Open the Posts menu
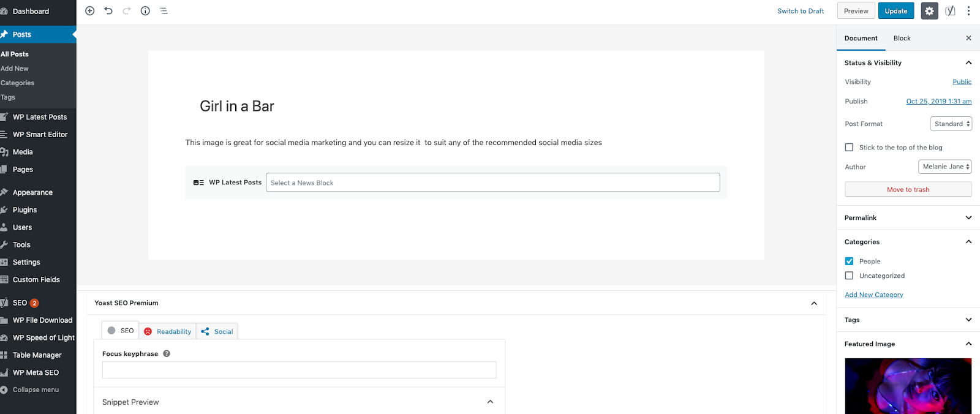The height and width of the screenshot is (414, 980). [38, 34]
